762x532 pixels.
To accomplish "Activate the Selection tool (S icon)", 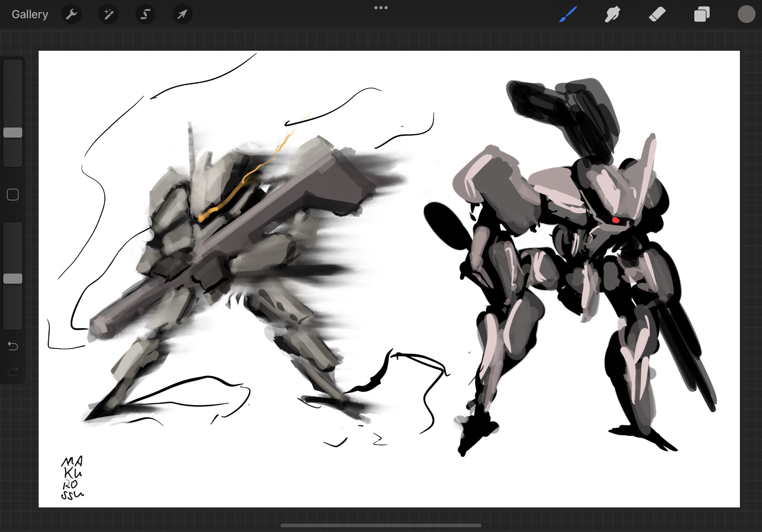I will pyautogui.click(x=145, y=14).
